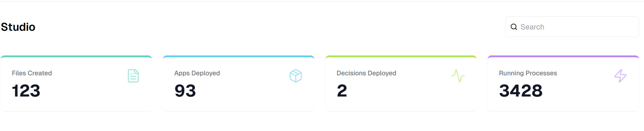This screenshot has width=644, height=131.
Task: Click the magnifying glass search icon
Action: pyautogui.click(x=514, y=27)
